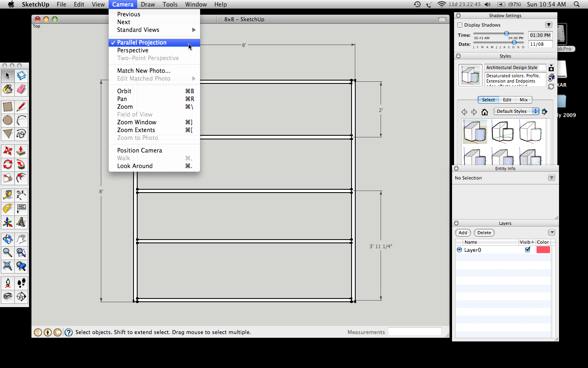Viewport: 588px width, 368px height.
Task: Select the Layer0 active layer radio button
Action: coord(459,250)
